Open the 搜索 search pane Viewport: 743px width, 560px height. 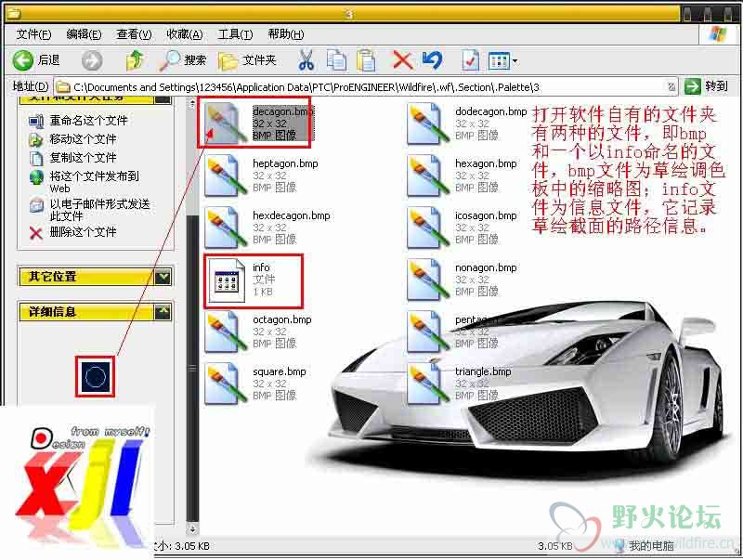coord(183,60)
